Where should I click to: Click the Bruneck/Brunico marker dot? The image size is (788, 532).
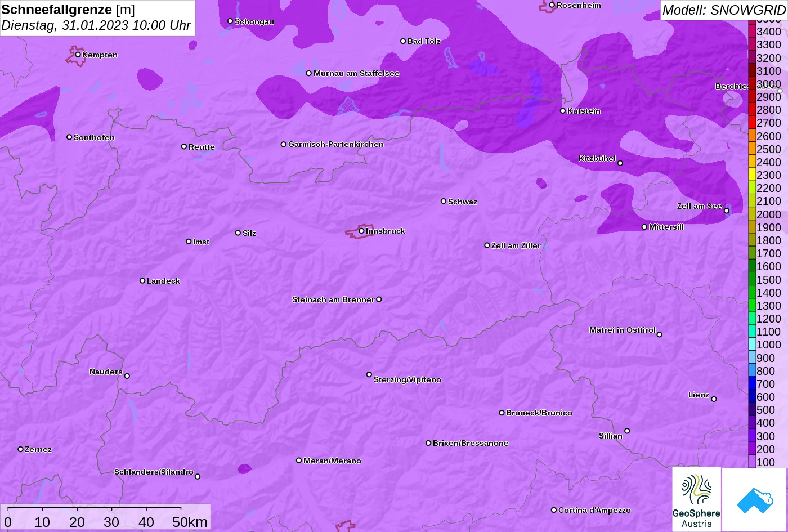click(501, 413)
